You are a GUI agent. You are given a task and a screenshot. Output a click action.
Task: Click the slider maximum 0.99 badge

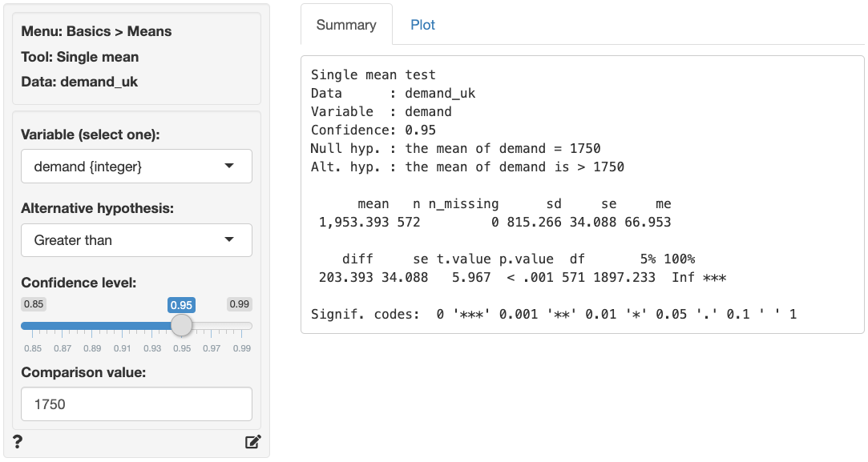(x=240, y=304)
